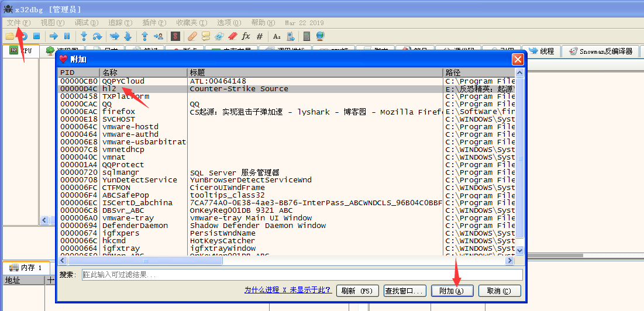The width and height of the screenshot is (644, 311).
Task: Open the 帮助 (Help) menu
Action: (x=263, y=23)
